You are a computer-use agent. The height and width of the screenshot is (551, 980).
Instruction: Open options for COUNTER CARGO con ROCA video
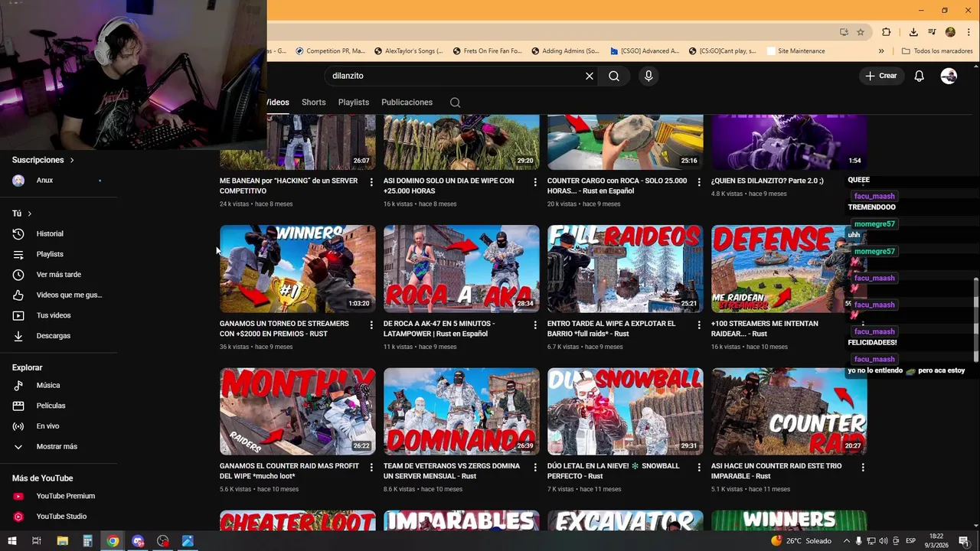699,182
